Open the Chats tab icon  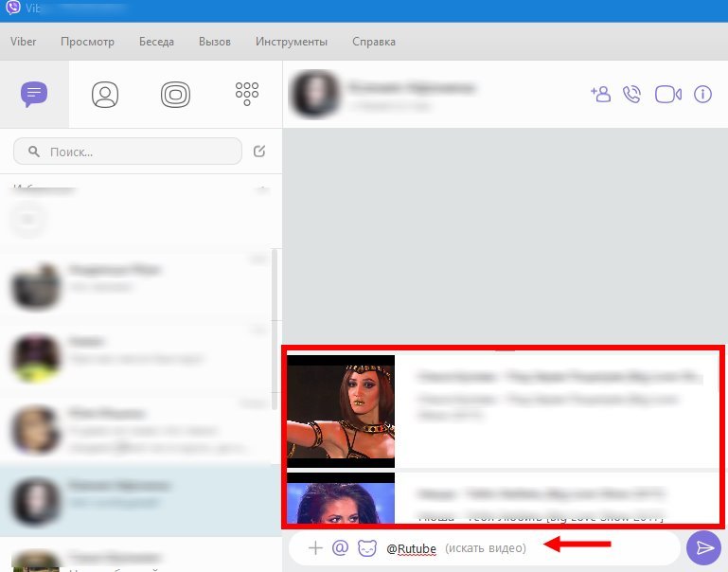coord(34,94)
